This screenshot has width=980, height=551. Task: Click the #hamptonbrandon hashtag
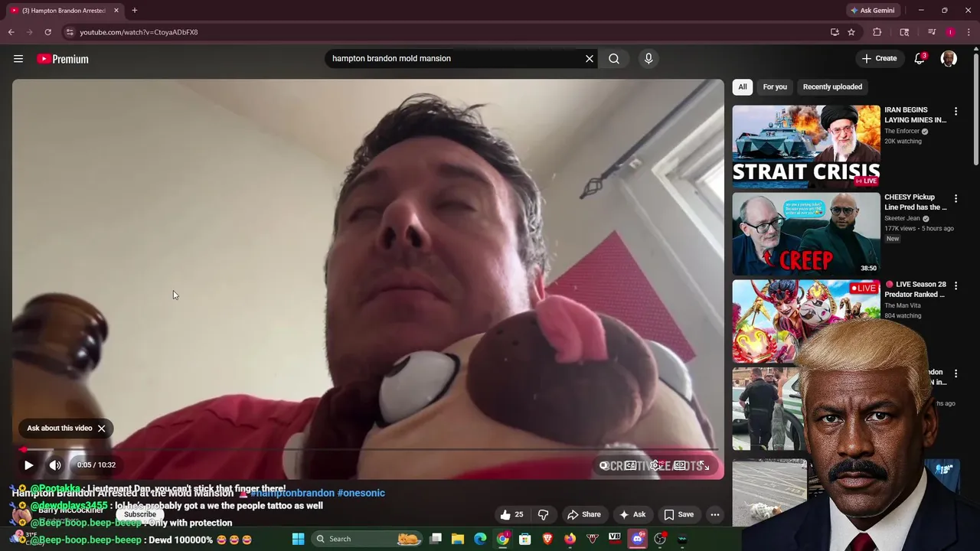pyautogui.click(x=292, y=493)
